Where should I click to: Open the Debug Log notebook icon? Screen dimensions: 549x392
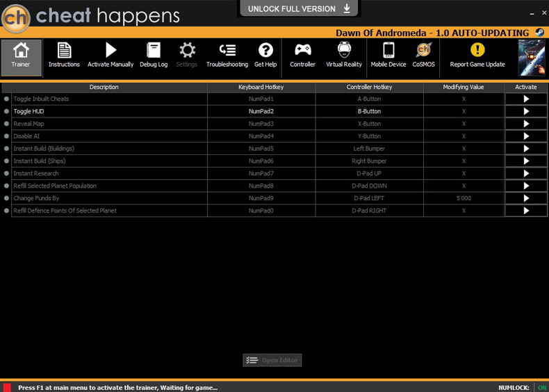coord(154,50)
